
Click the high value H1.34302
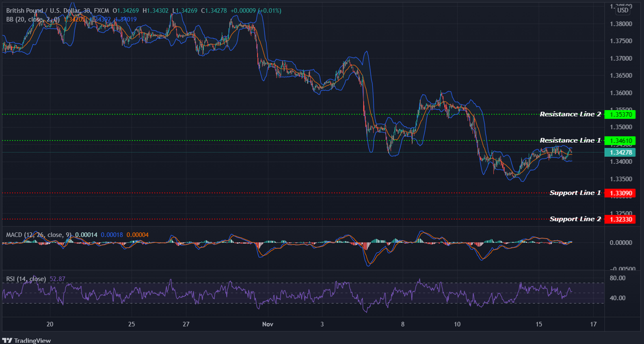(x=156, y=11)
